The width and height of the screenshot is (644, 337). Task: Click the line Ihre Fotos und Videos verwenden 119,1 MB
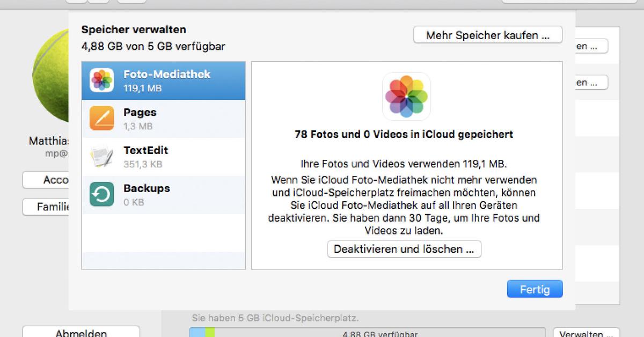point(404,163)
